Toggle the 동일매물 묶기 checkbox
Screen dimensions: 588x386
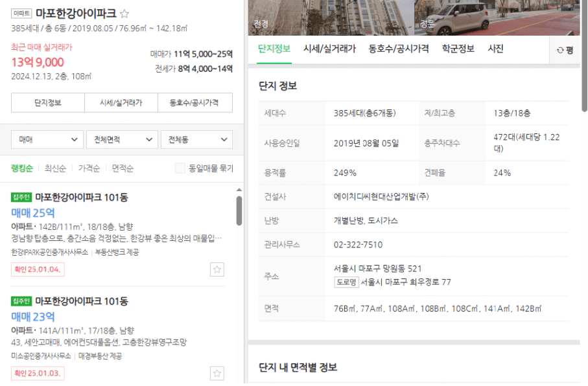pos(180,168)
